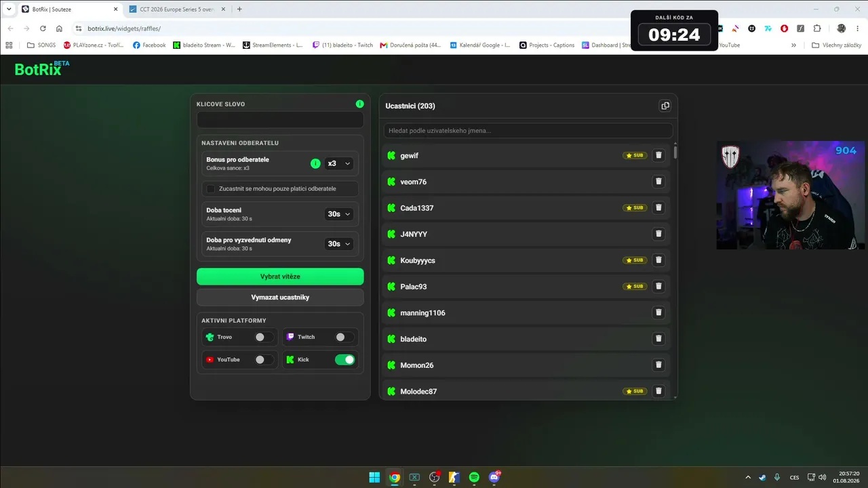Open Spotify from the taskbar
This screenshot has width=868, height=488.
coord(474,477)
